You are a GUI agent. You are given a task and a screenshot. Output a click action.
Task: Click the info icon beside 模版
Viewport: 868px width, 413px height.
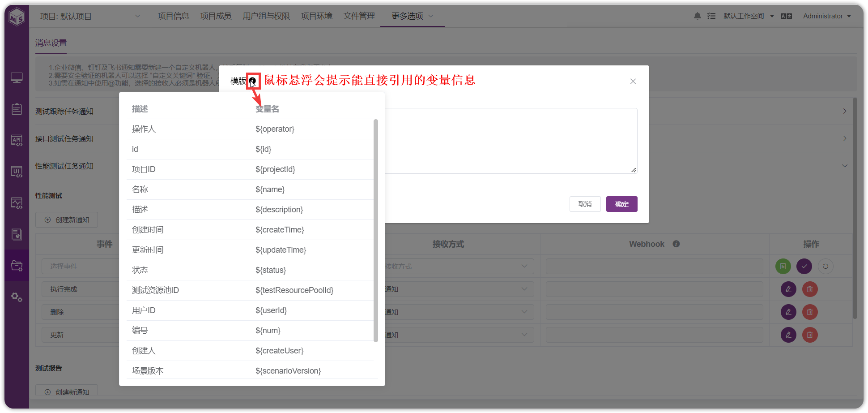point(252,81)
